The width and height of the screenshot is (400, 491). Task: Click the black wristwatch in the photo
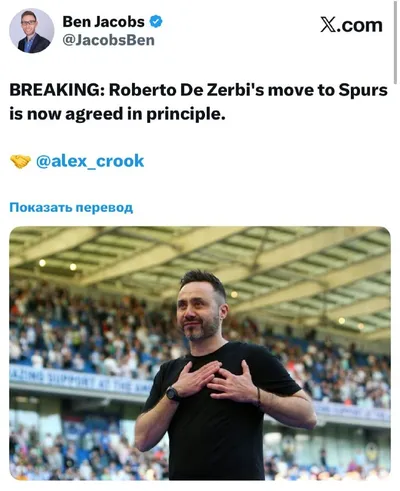coord(173,393)
